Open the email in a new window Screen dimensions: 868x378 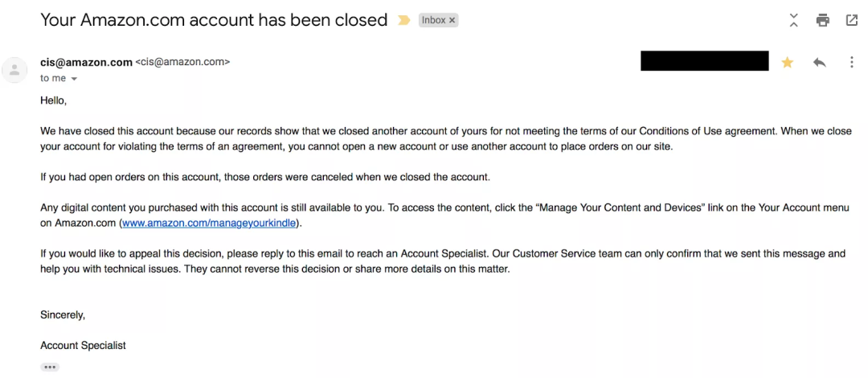tap(851, 20)
